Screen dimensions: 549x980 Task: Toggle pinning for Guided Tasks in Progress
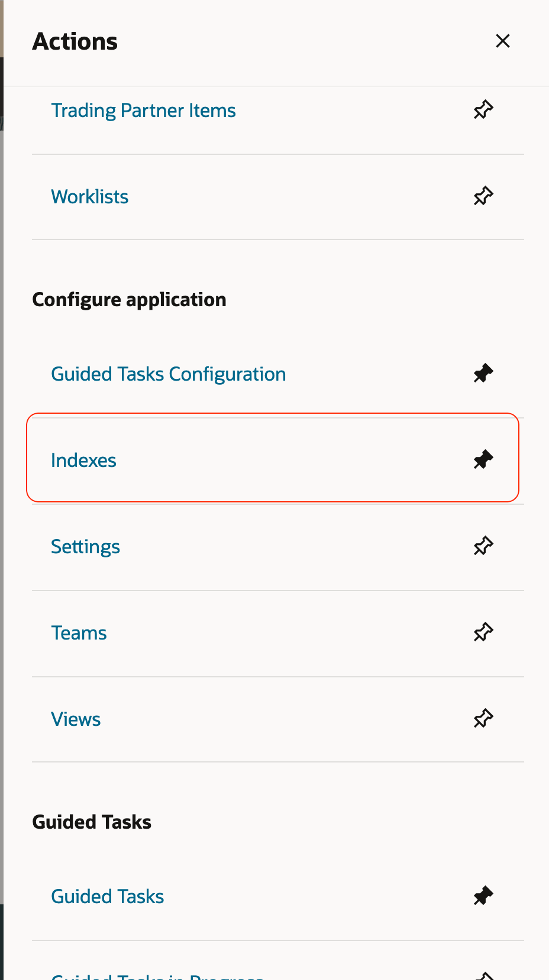coord(482,975)
